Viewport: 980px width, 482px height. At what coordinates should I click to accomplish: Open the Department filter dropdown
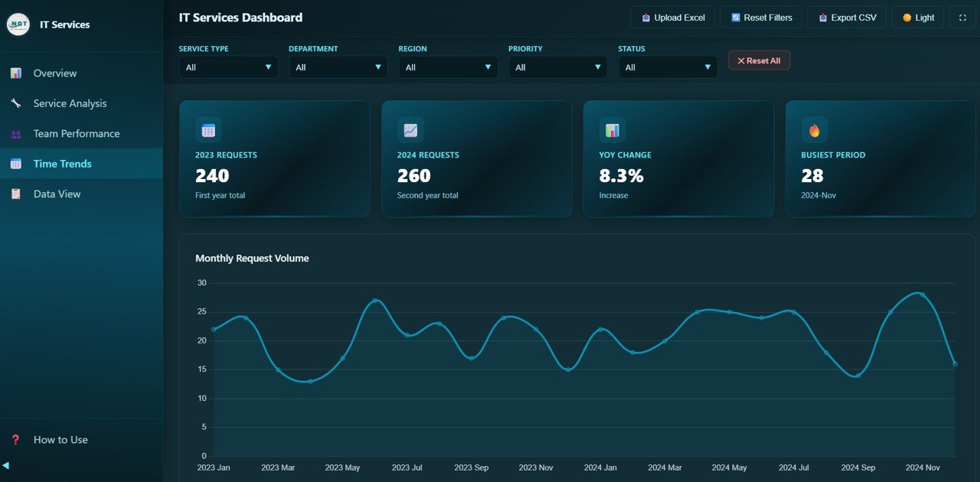pyautogui.click(x=338, y=67)
